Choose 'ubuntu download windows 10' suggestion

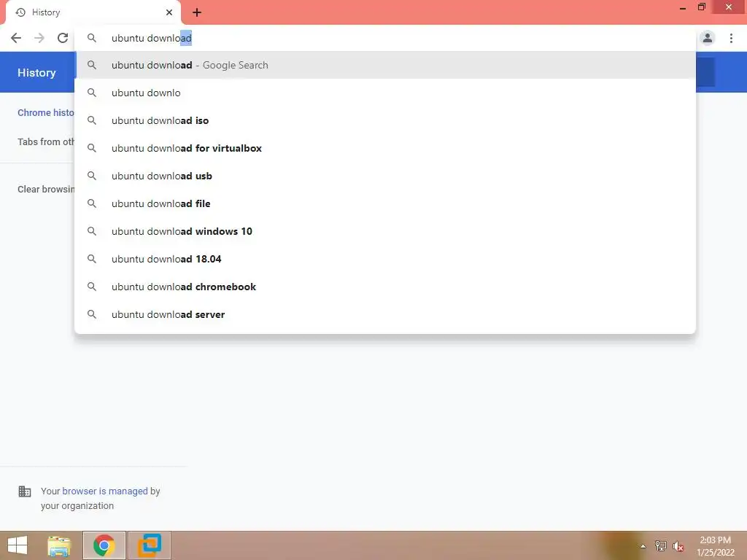pos(385,231)
